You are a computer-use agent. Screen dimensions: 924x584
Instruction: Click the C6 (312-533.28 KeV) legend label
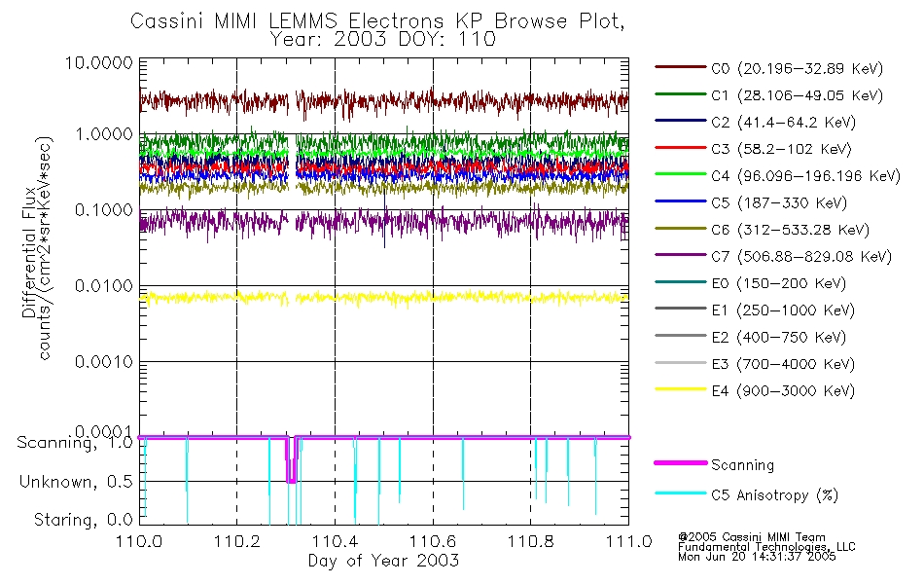(x=790, y=230)
